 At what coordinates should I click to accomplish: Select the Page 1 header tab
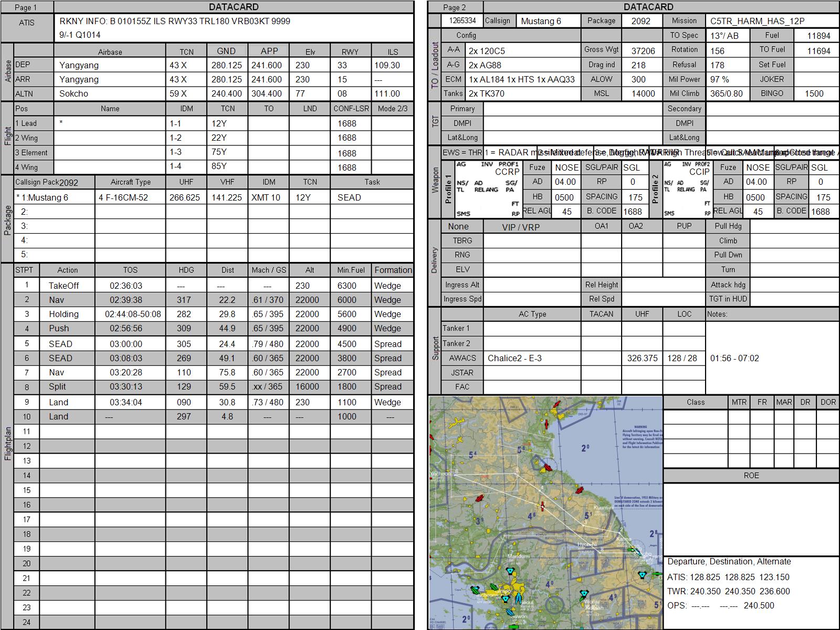(26, 7)
